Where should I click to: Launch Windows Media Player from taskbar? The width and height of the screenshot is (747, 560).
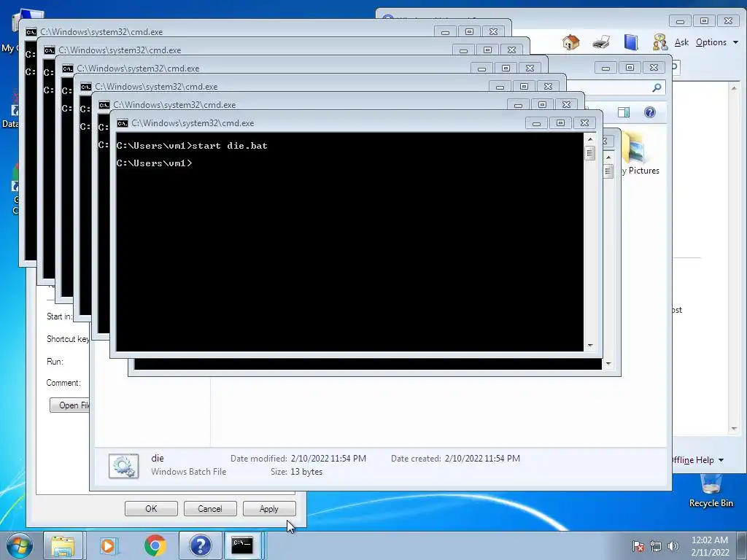(x=108, y=545)
